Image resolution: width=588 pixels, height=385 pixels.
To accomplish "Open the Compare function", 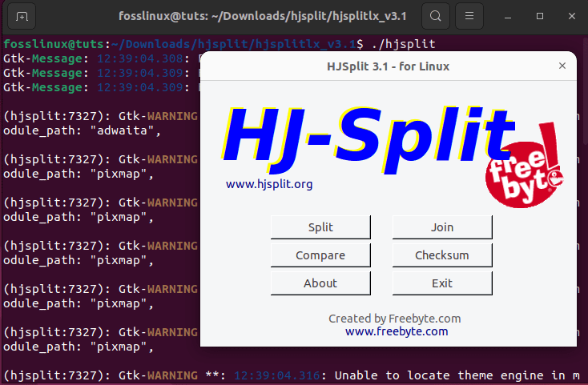I will tap(320, 255).
